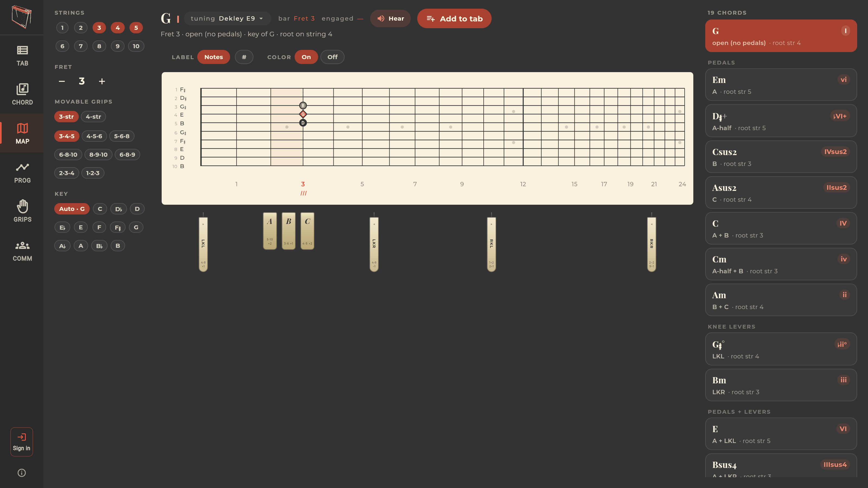Toggle string 1 in the Strings panel
Image resolution: width=868 pixels, height=488 pixels.
coord(62,28)
